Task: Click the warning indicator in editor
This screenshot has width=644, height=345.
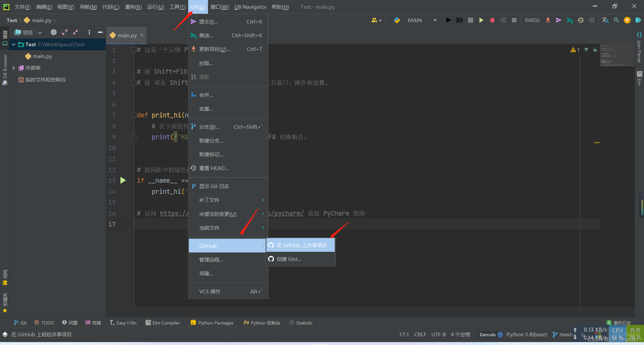Action: [575, 50]
